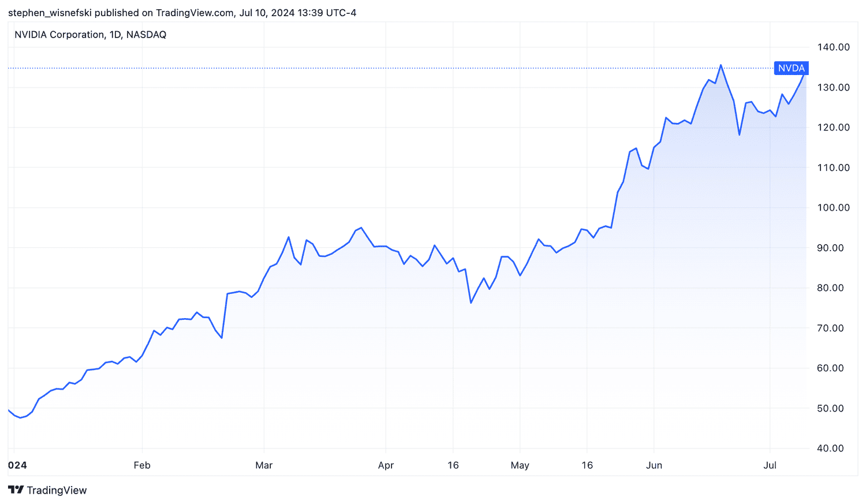
Task: Click the '16' label between Apr and May
Action: click(453, 465)
